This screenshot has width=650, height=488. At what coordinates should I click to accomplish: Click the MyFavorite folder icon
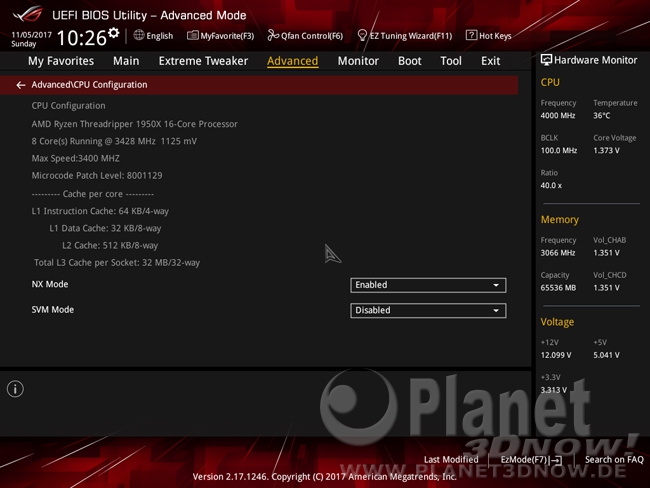pos(192,36)
